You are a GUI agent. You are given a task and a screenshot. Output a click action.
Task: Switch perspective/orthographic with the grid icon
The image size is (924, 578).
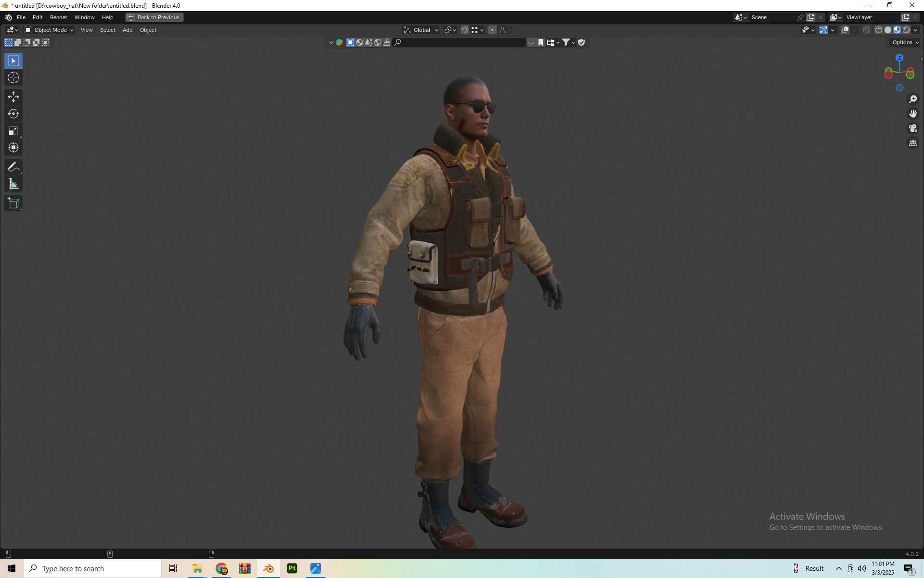click(913, 143)
